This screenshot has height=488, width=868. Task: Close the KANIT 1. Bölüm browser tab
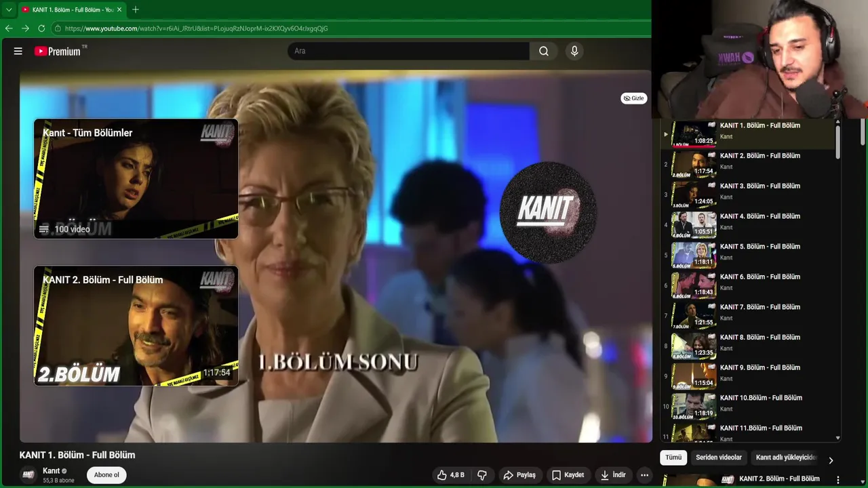tap(119, 9)
